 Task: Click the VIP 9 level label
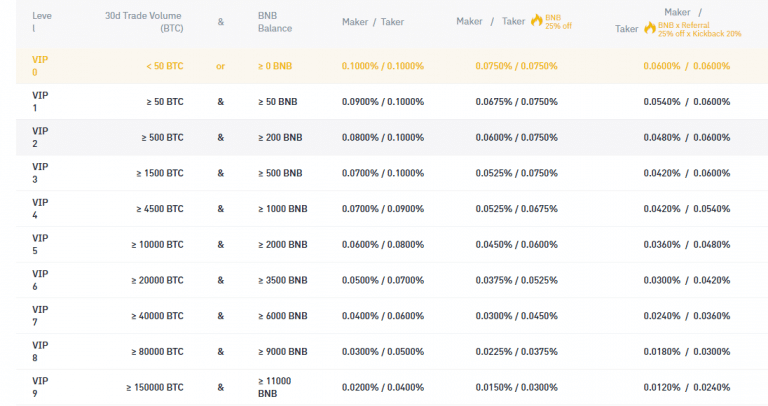click(40, 387)
